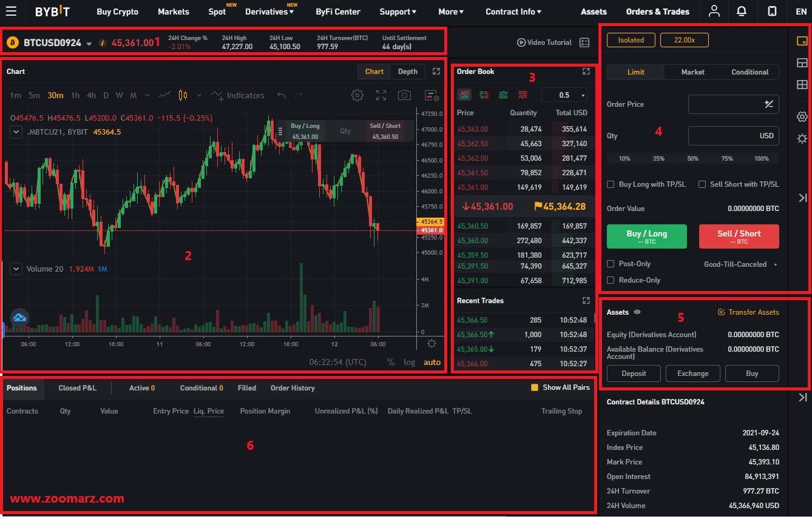
Task: Click the chart redo arrow
Action: (x=298, y=95)
